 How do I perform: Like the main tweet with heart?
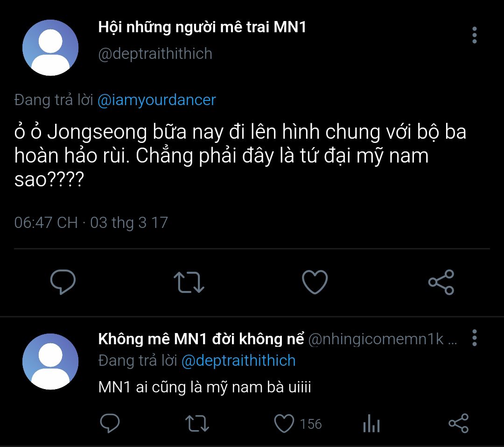[x=315, y=282]
